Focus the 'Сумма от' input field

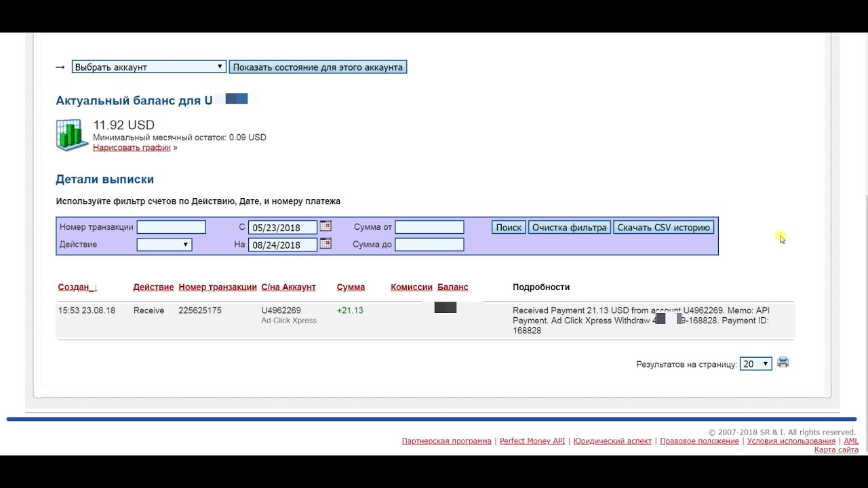click(x=430, y=227)
